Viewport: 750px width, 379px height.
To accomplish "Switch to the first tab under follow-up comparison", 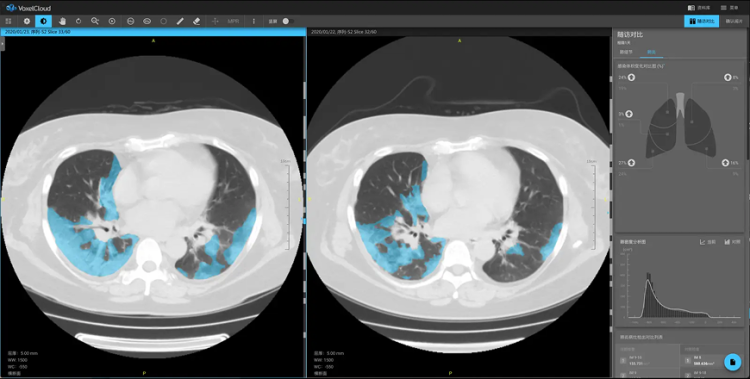I will (626, 52).
